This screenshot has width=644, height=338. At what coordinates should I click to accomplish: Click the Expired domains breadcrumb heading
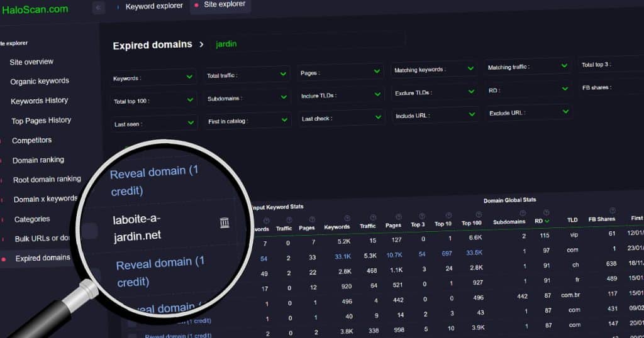[152, 45]
